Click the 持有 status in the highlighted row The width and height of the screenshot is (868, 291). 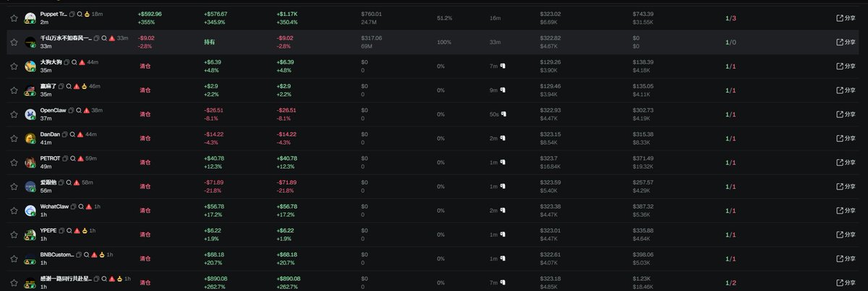click(x=209, y=42)
